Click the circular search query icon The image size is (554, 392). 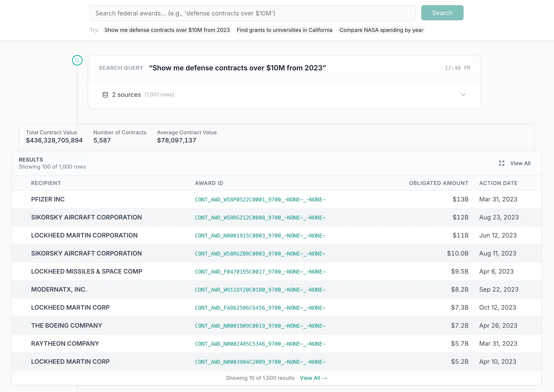point(77,60)
